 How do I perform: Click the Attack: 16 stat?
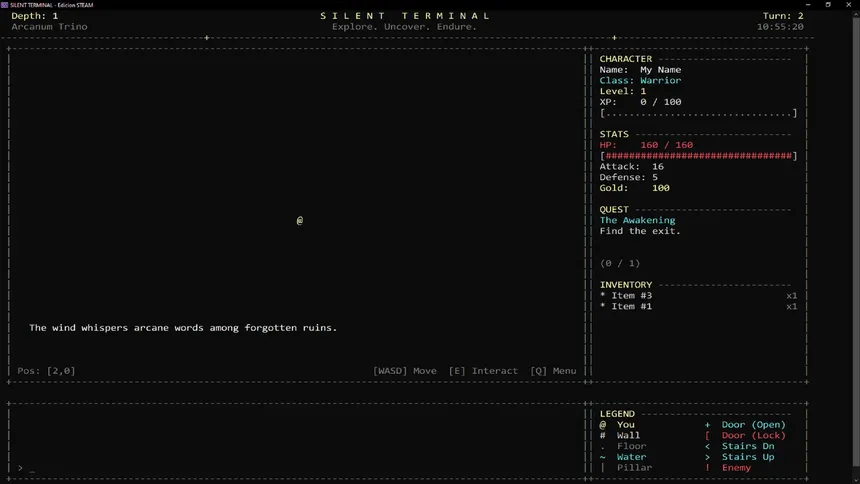click(631, 166)
